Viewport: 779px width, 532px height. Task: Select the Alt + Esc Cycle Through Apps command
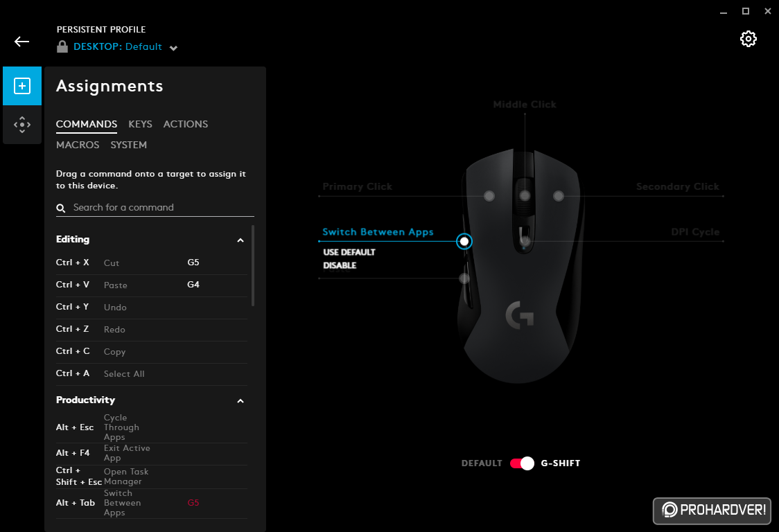click(x=152, y=427)
